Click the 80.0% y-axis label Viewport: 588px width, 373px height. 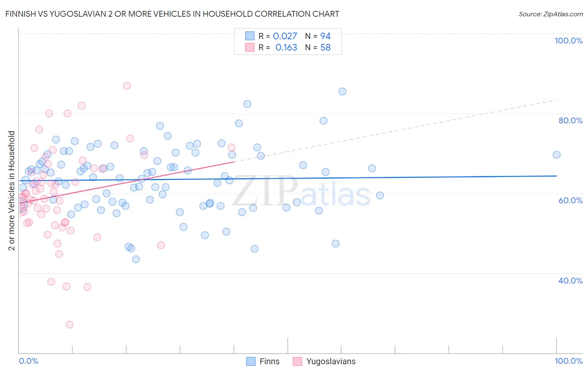[x=570, y=120]
